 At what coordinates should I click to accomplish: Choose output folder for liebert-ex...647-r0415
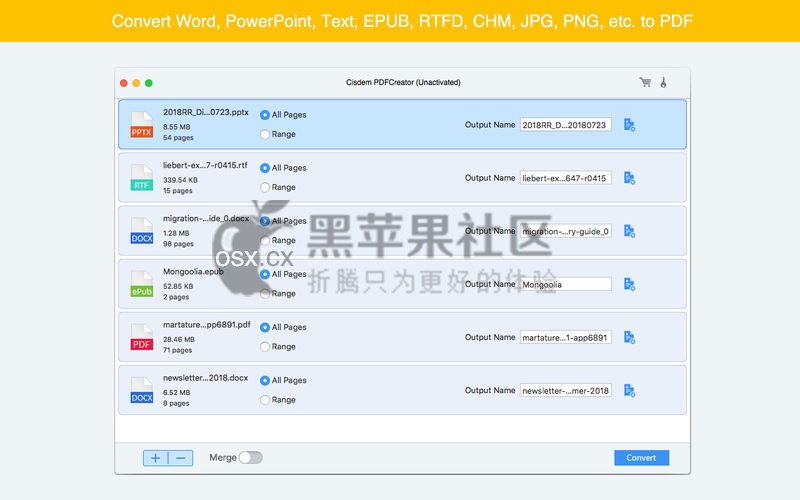point(630,178)
